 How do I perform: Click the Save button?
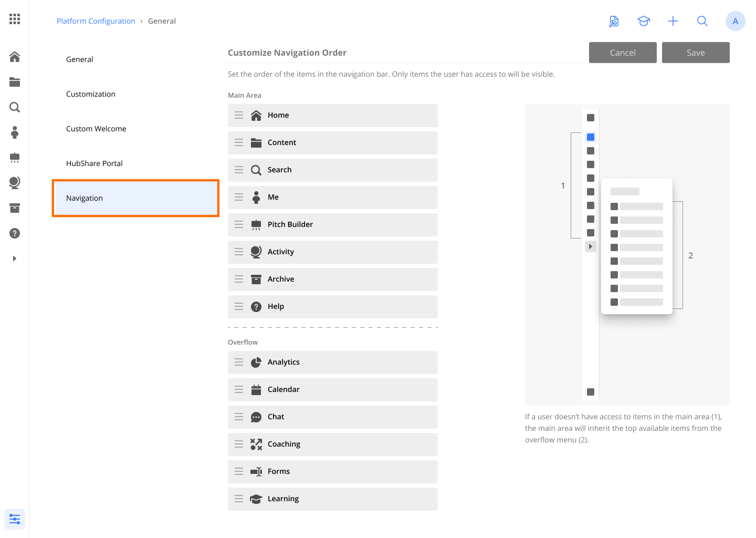[696, 53]
